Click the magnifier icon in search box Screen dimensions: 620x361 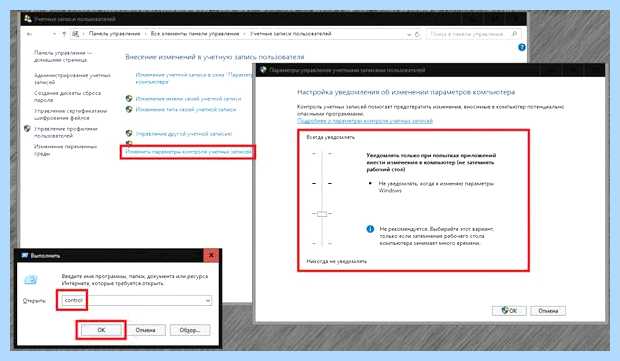pos(514,34)
